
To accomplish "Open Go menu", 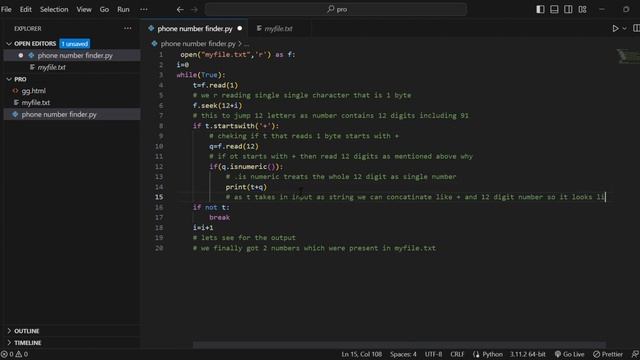I will coord(104,9).
